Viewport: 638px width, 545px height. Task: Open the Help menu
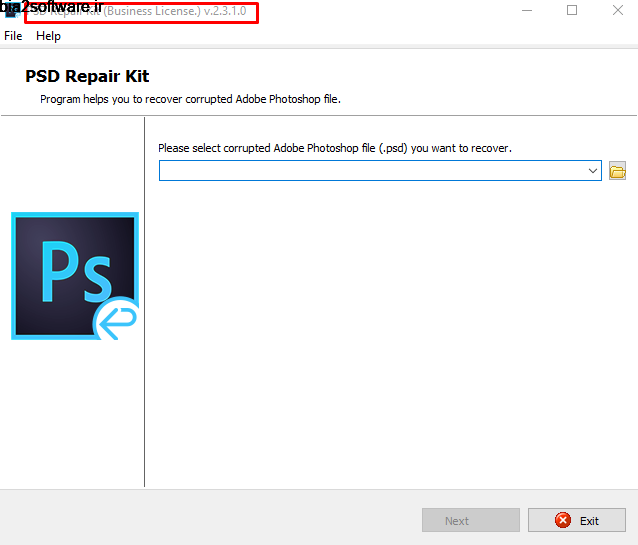(x=48, y=36)
